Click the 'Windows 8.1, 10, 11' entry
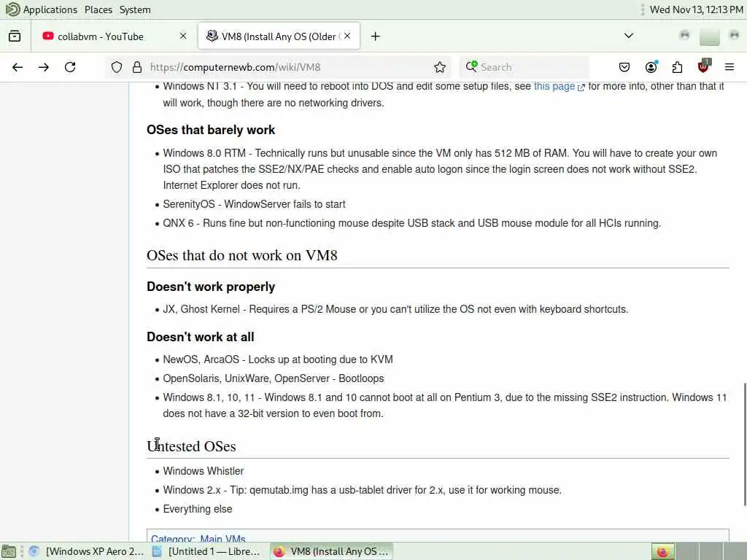This screenshot has width=747, height=560. click(x=444, y=405)
